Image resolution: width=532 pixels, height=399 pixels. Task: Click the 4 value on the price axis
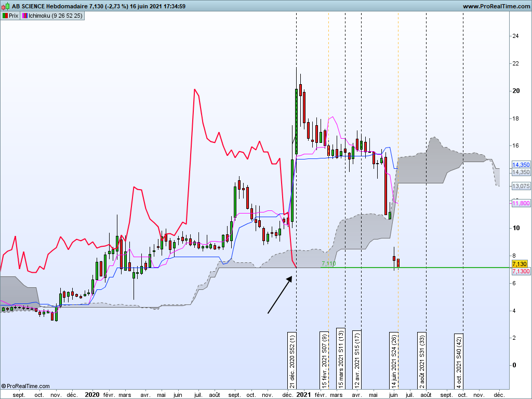click(514, 311)
